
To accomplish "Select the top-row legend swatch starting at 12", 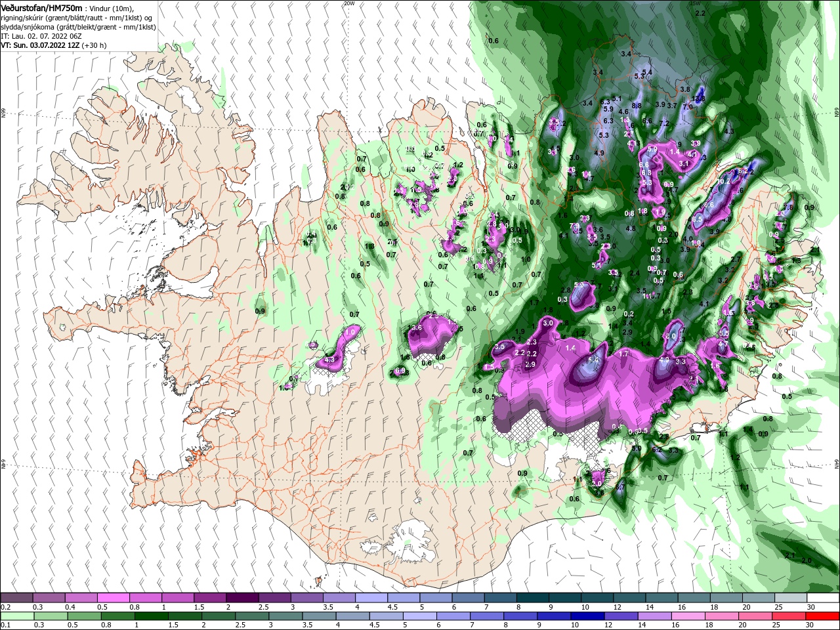I will (628, 597).
